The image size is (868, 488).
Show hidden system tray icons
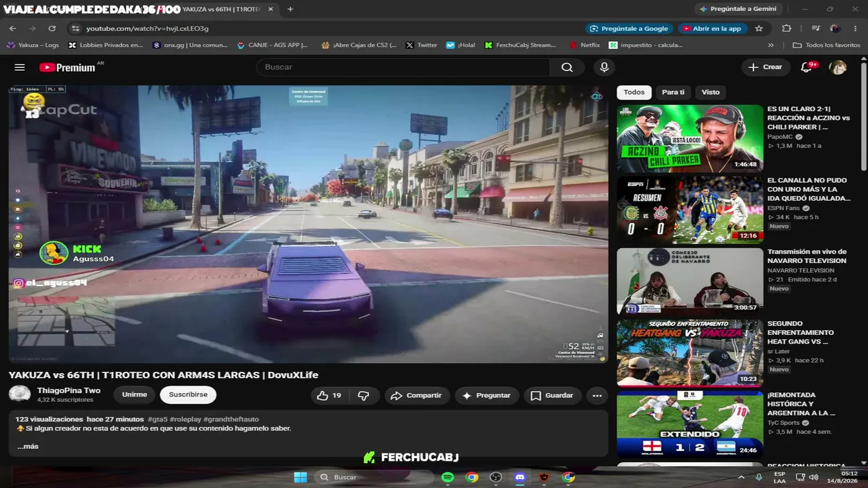741,477
